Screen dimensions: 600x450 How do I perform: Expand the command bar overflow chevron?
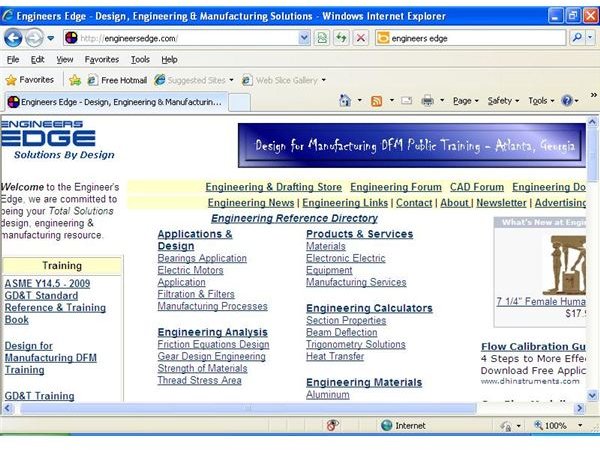point(593,95)
